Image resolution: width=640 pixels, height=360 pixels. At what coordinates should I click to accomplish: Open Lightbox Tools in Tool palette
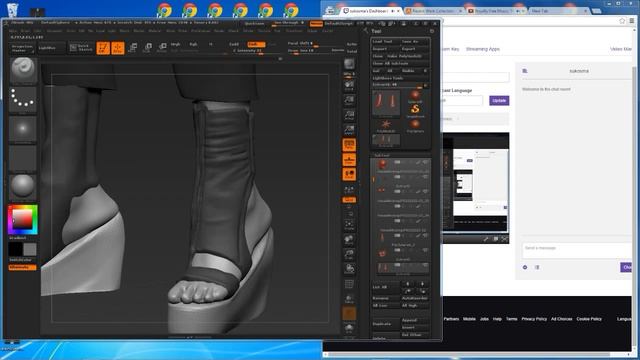point(387,78)
